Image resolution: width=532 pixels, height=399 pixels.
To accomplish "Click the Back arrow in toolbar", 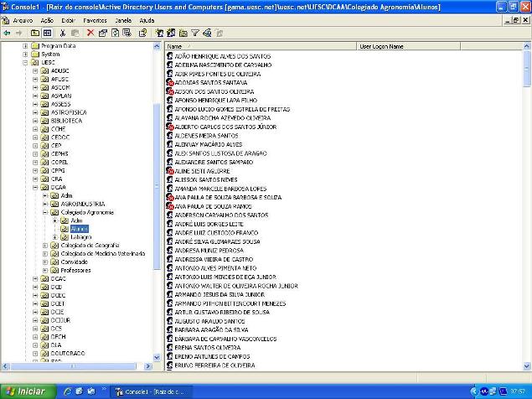I will pyautogui.click(x=7, y=33).
